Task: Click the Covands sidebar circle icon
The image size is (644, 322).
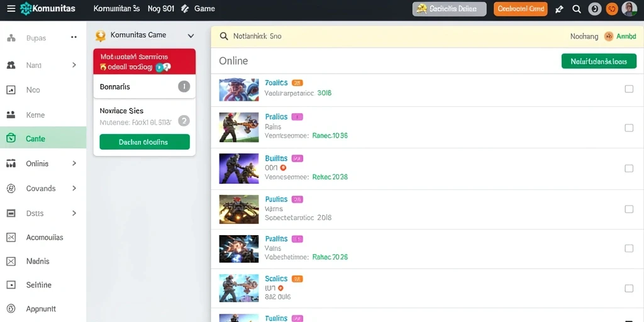Action: tap(11, 189)
